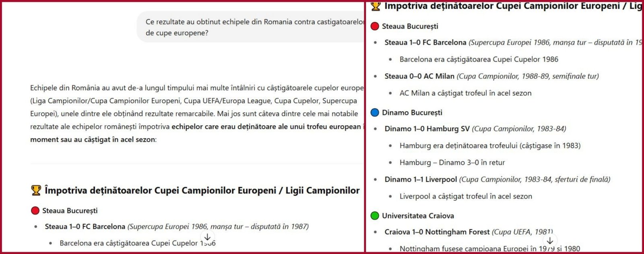Click Craiova 1–0 Nottingham Forest result
The width and height of the screenshot is (644, 254).
coord(437,232)
